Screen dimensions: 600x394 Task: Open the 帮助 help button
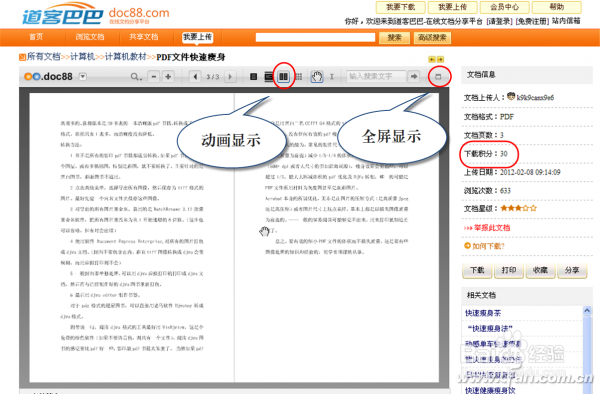pos(557,7)
